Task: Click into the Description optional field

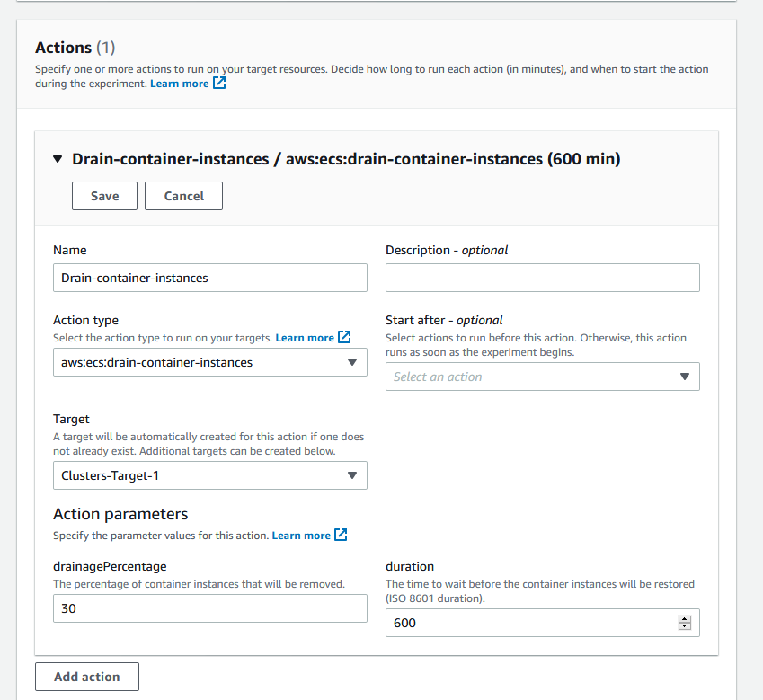Action: point(542,278)
